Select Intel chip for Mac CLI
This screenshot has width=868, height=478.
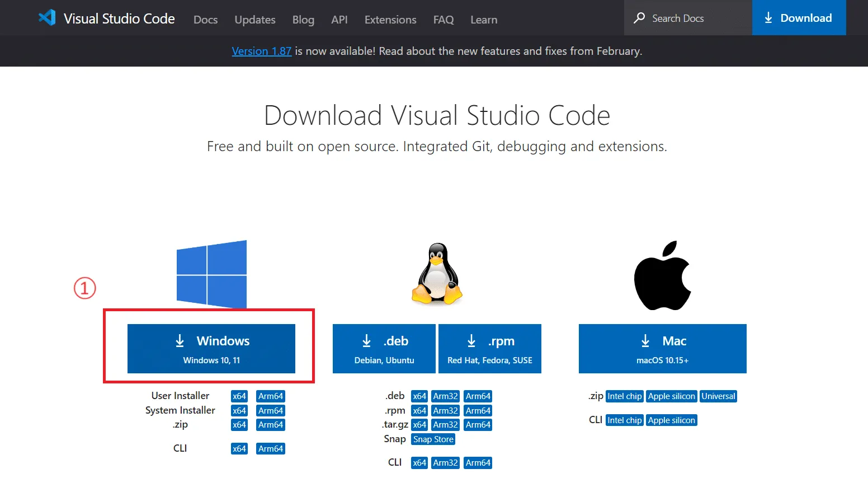click(625, 420)
